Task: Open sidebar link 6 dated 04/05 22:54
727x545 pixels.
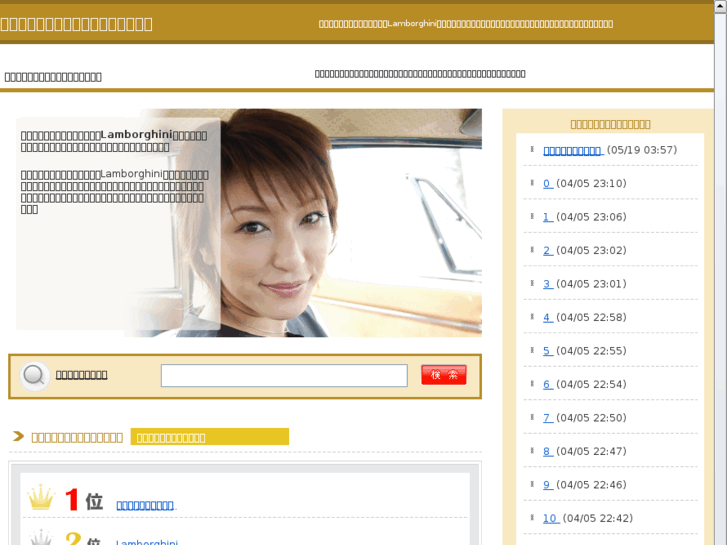Action: click(548, 384)
